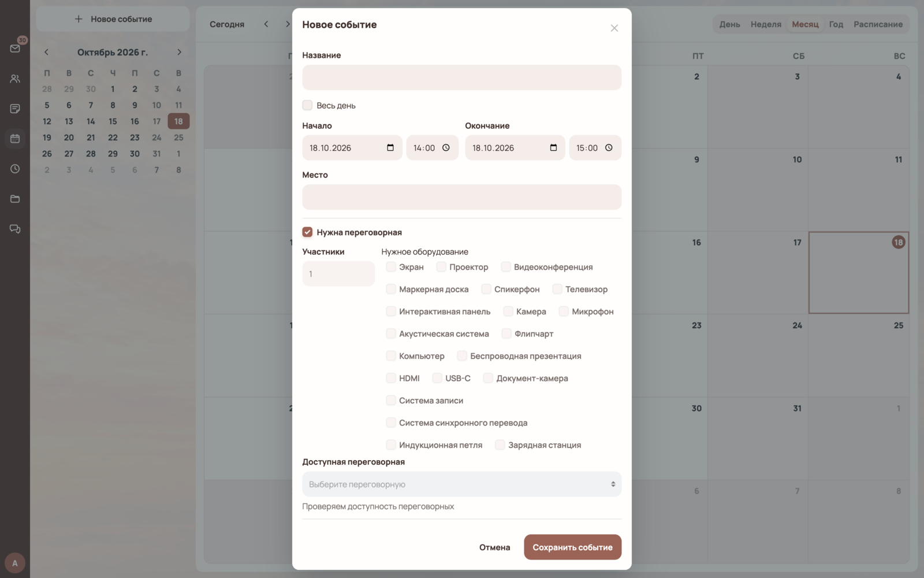
Task: Open the mail icon in sidebar
Action: pos(15,49)
